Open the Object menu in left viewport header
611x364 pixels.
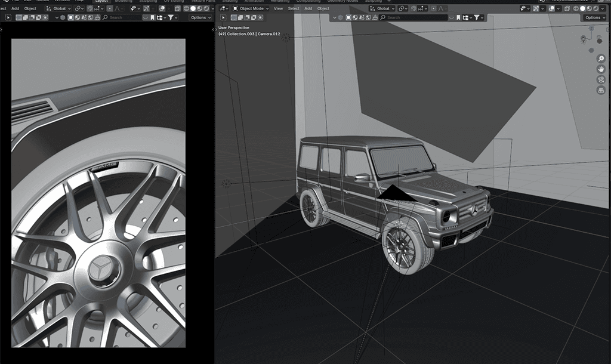(30, 9)
